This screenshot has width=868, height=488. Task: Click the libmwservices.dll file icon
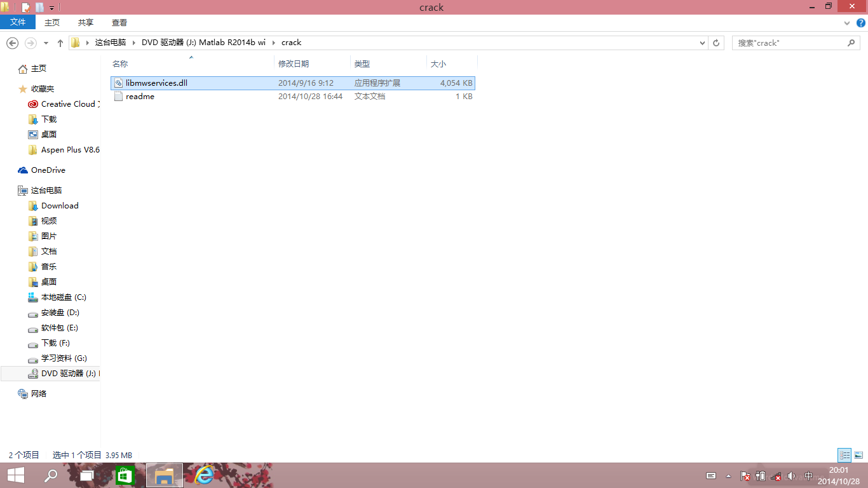(118, 83)
